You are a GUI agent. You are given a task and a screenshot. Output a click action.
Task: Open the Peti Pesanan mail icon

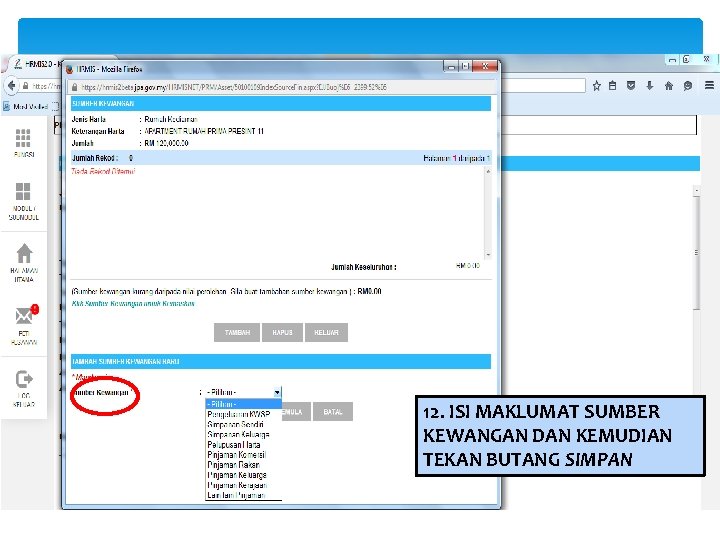pos(24,316)
